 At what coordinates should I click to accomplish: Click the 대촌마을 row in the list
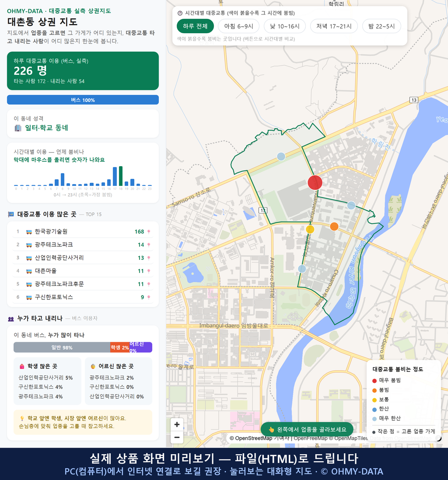coord(83,271)
